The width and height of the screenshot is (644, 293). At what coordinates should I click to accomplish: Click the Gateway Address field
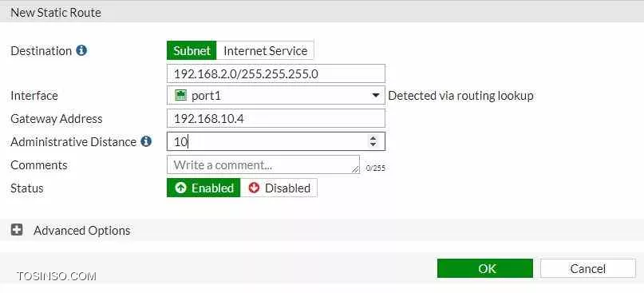pos(276,119)
